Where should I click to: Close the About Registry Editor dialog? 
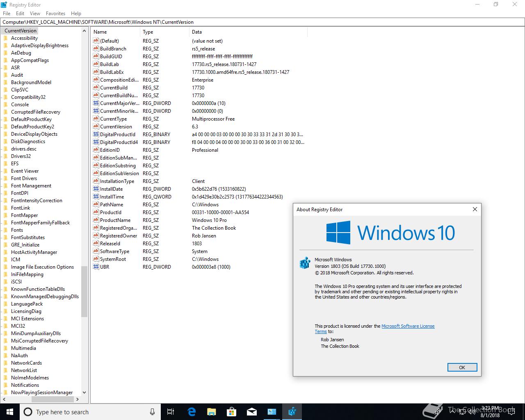pos(475,209)
